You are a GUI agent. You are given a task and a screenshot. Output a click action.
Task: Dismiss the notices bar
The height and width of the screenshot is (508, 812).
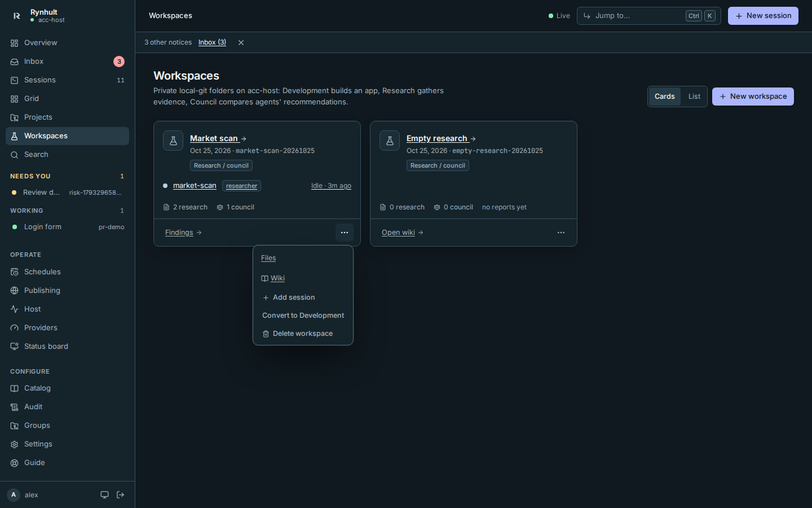point(241,42)
